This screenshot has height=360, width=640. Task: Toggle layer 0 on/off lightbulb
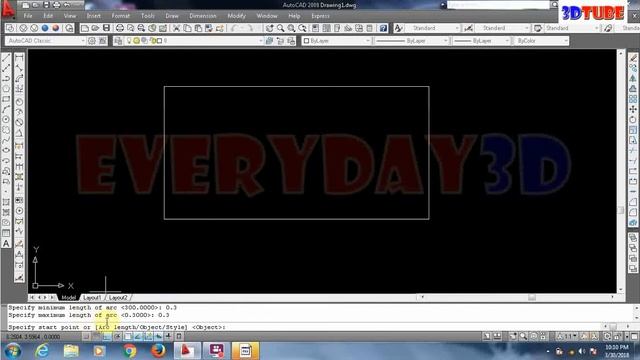(x=129, y=41)
